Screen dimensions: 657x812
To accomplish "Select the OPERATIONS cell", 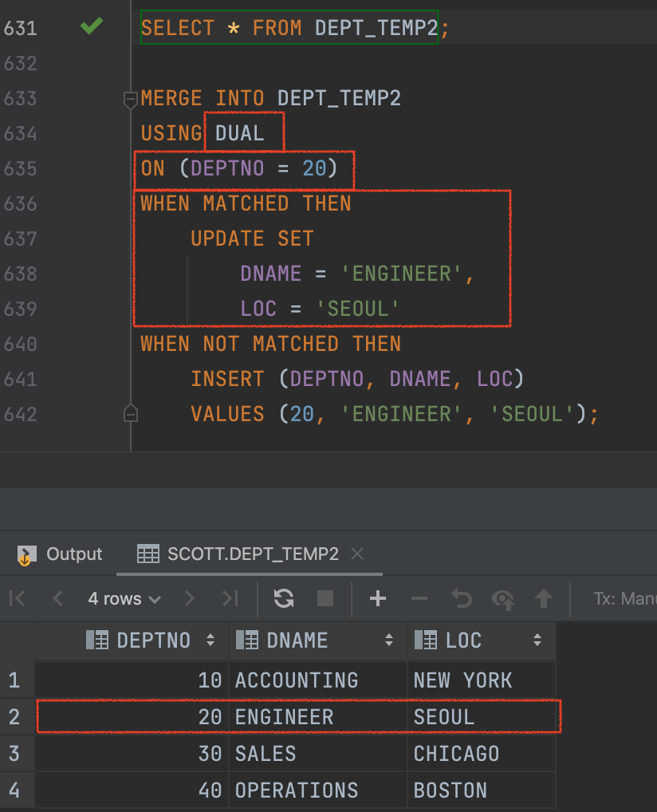I will (318, 790).
